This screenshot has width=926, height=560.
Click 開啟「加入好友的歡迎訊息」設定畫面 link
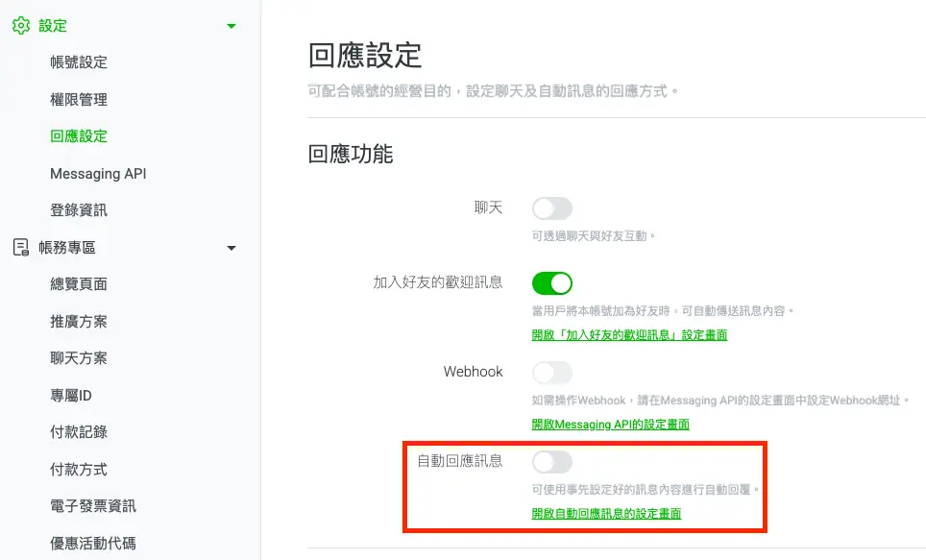(629, 335)
